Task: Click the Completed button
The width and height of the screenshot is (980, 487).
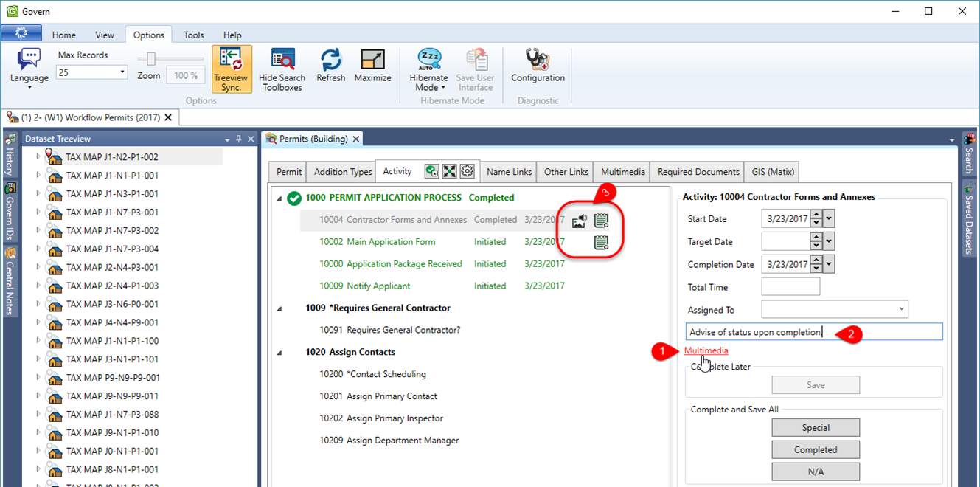Action: click(816, 449)
